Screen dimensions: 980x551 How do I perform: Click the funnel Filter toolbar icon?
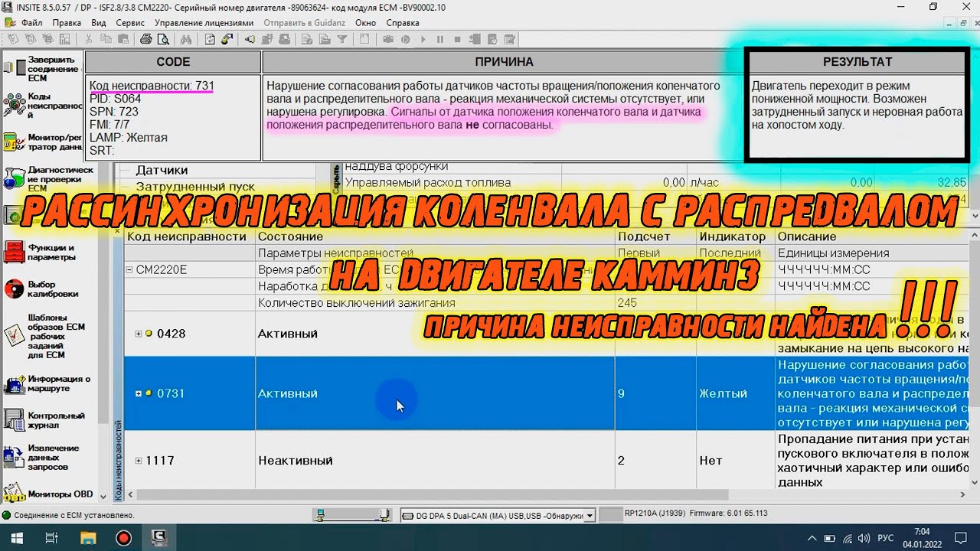[342, 39]
